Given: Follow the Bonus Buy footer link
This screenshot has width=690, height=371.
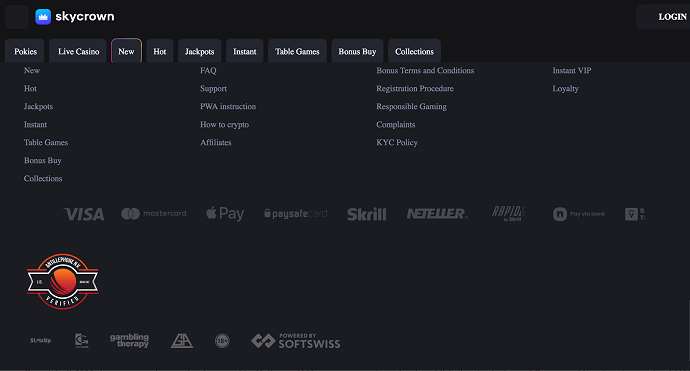Looking at the screenshot, I should (x=43, y=161).
